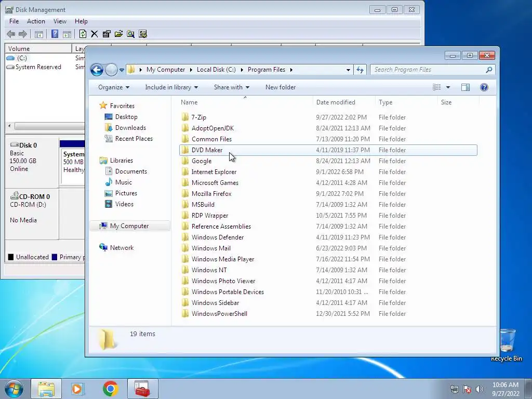Refresh the Program Files address bar

tap(360, 70)
